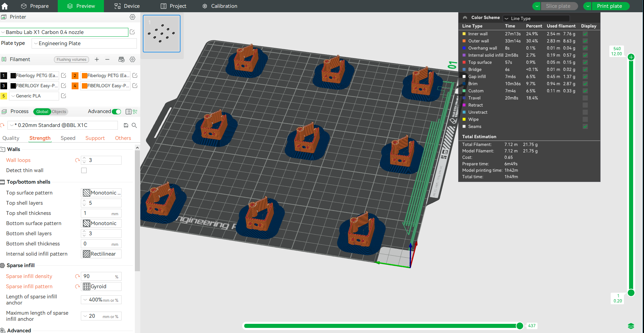Select the Others settings tab
644x333 pixels.
(x=123, y=138)
